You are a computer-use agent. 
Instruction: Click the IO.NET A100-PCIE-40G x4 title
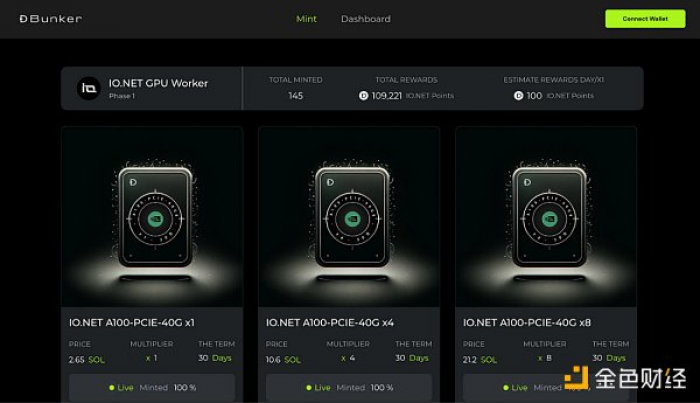click(x=330, y=323)
